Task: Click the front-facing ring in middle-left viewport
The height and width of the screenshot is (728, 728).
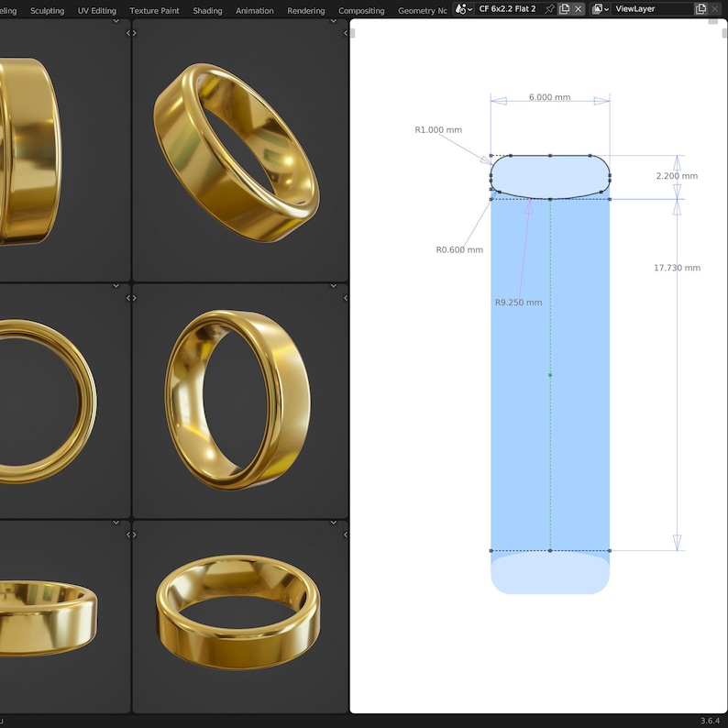Action: [x=86, y=402]
